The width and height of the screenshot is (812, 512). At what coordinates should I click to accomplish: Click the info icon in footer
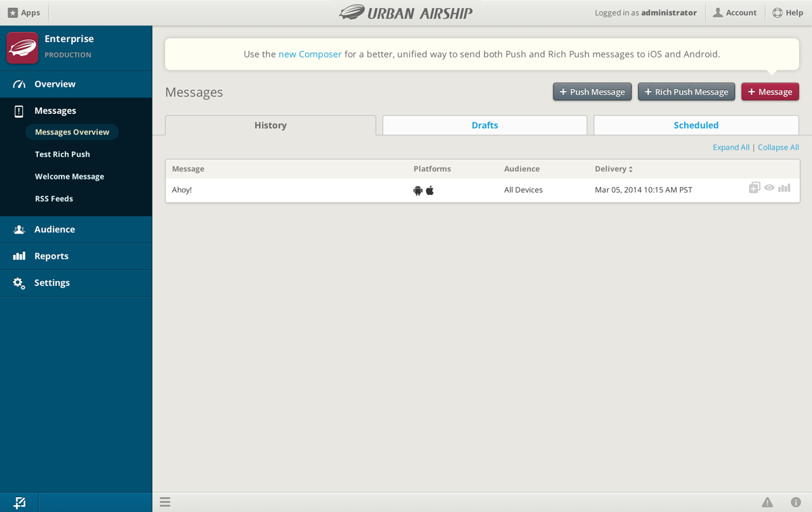pos(796,503)
